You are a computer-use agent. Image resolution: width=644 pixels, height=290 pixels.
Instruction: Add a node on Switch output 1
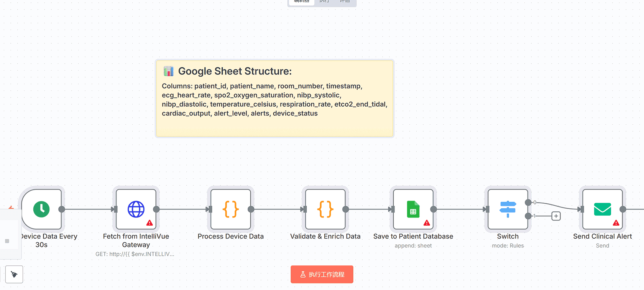pos(556,216)
